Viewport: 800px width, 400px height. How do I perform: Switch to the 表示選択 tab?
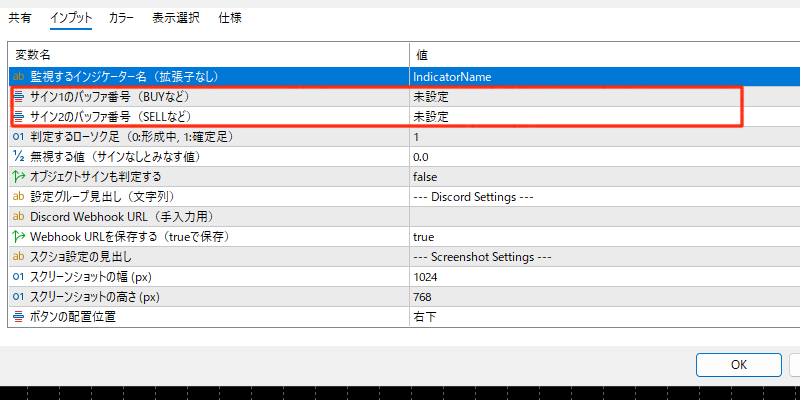pyautogui.click(x=175, y=18)
